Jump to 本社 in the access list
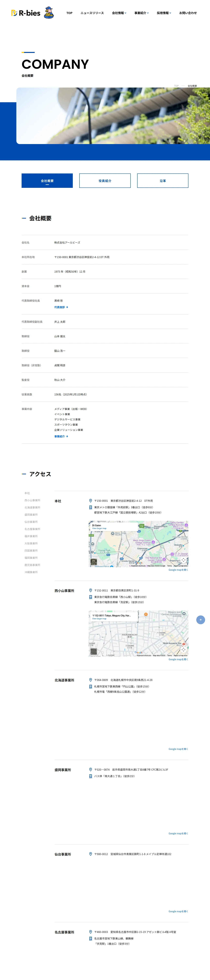The height and width of the screenshot is (980, 210). click(27, 493)
